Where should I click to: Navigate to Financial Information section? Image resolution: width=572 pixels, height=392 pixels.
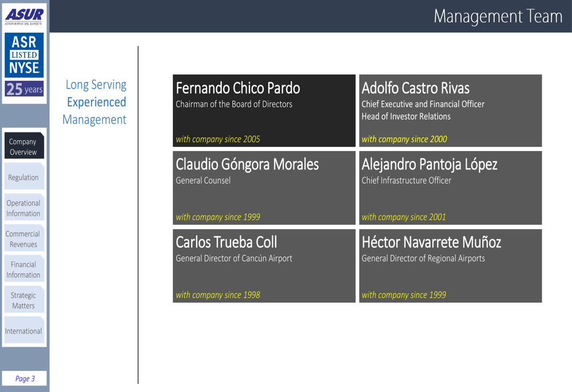[23, 270]
